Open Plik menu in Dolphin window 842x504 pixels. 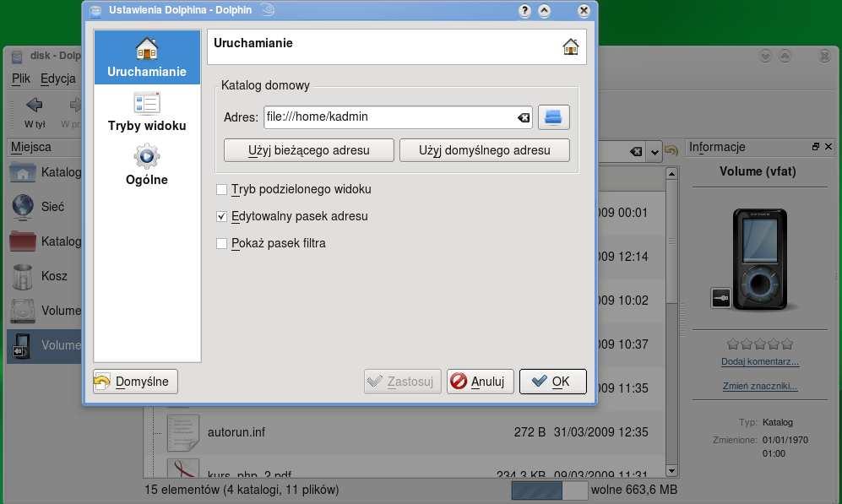pyautogui.click(x=21, y=79)
